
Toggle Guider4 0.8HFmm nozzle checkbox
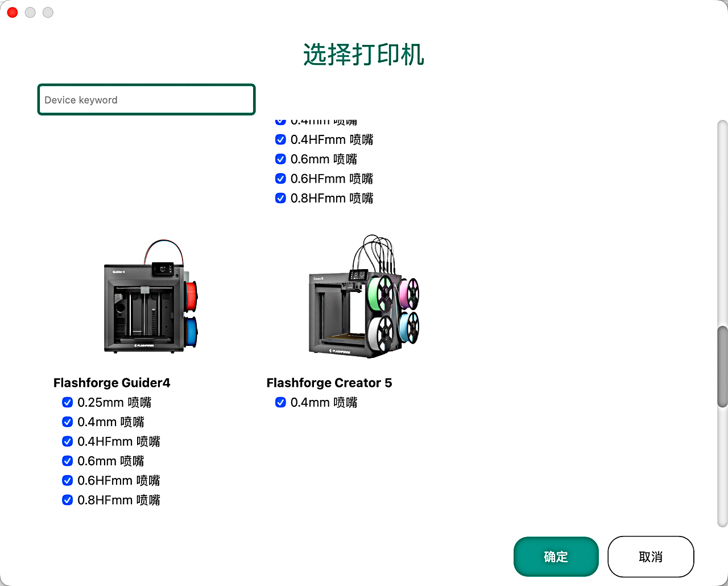tap(67, 500)
